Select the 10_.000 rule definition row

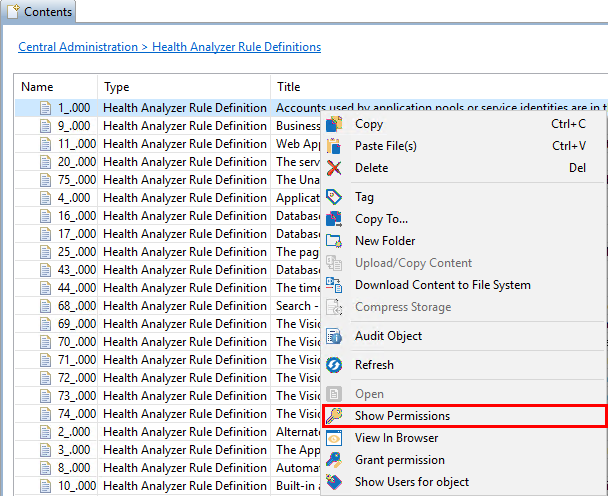74,486
